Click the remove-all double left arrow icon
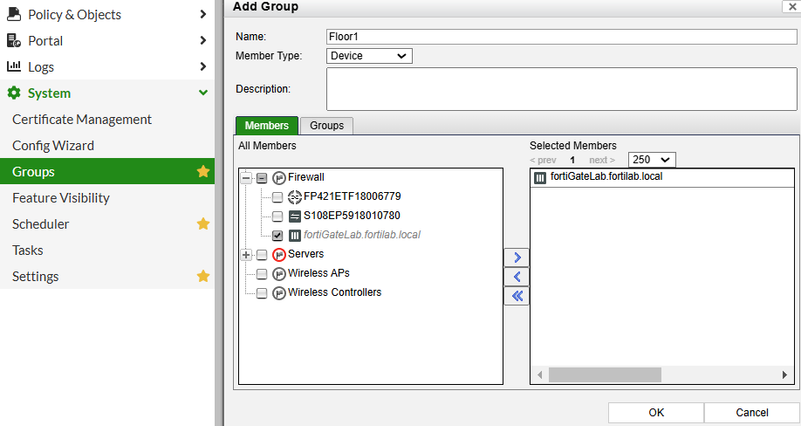 point(517,296)
